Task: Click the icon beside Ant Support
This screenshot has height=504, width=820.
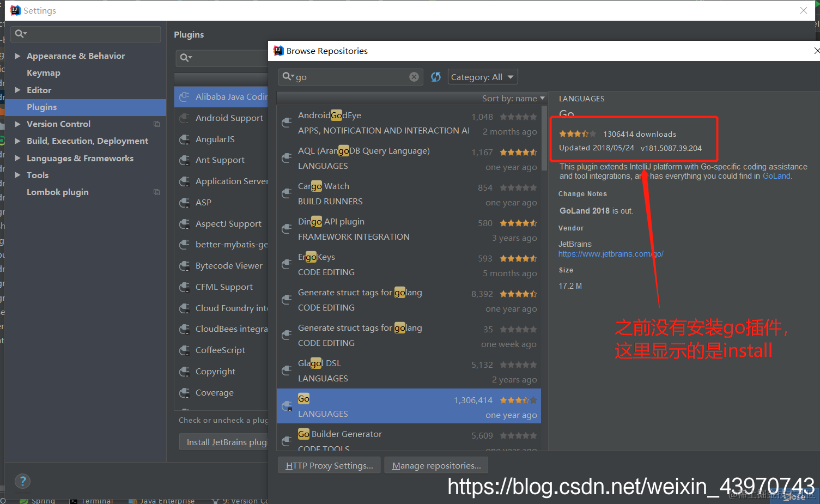Action: tap(185, 160)
